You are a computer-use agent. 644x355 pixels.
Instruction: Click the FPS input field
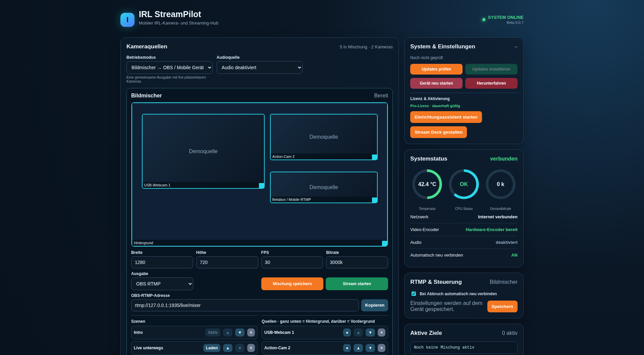pos(292,262)
